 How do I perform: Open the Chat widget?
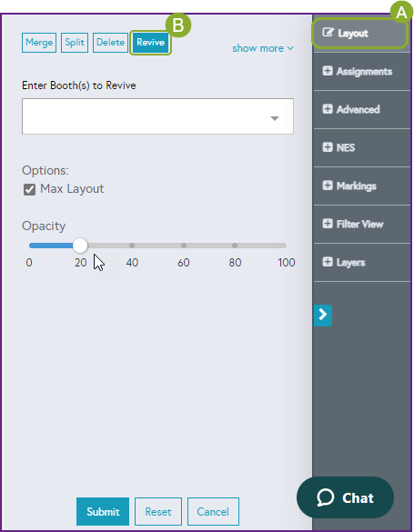point(345,497)
